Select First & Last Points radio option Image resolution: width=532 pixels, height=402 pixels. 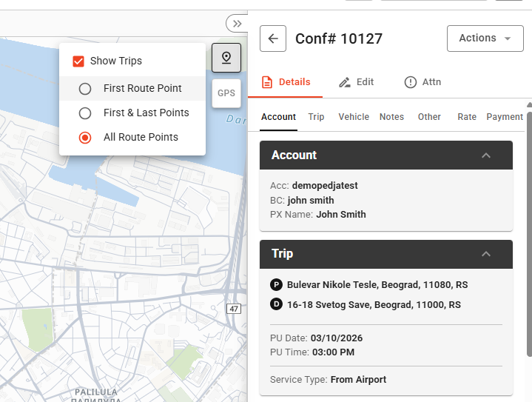(x=85, y=113)
